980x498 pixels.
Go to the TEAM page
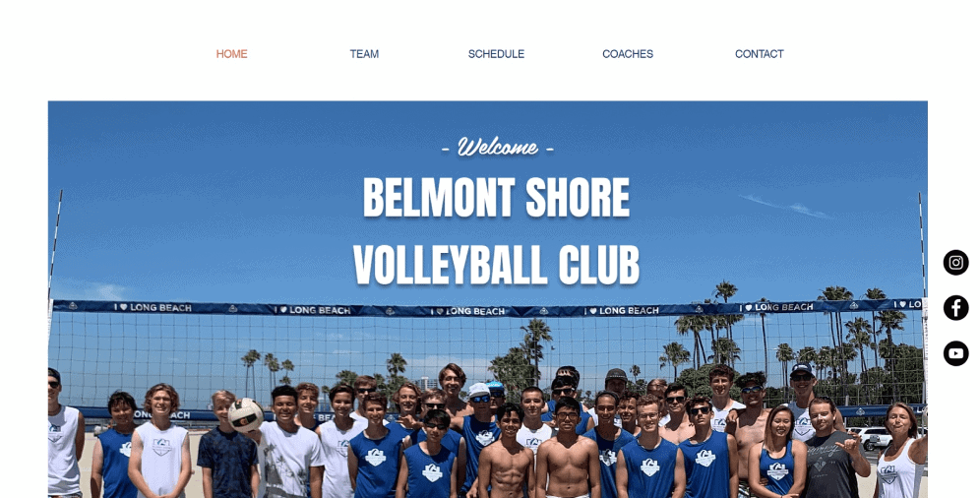[364, 54]
